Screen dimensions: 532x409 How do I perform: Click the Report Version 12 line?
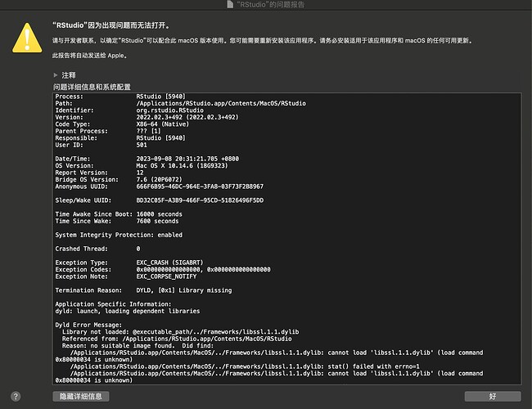[x=99, y=173]
